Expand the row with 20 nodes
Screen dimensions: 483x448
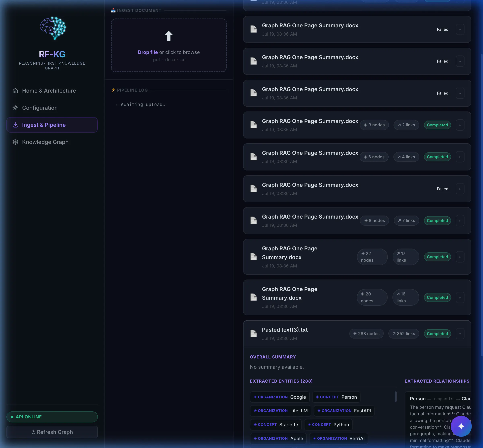click(460, 297)
